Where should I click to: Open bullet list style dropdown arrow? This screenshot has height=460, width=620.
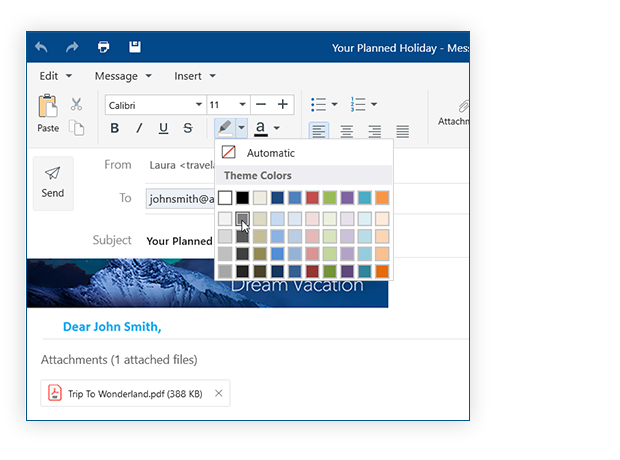[335, 104]
